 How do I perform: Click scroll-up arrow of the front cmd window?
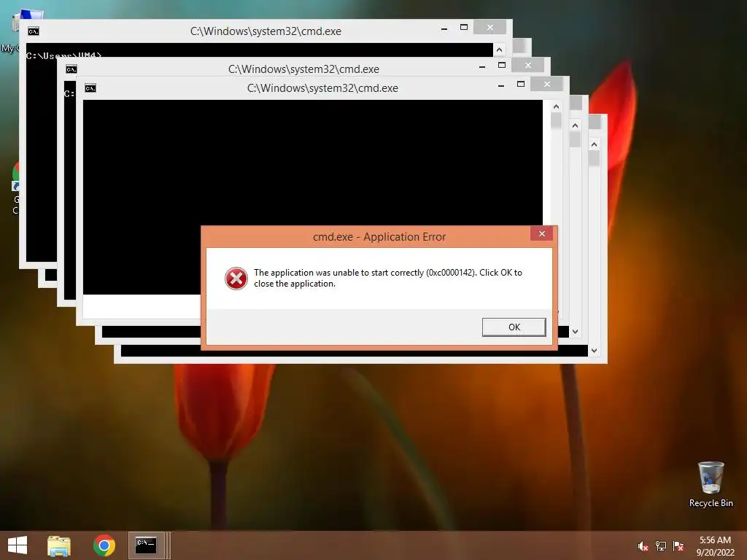point(556,106)
